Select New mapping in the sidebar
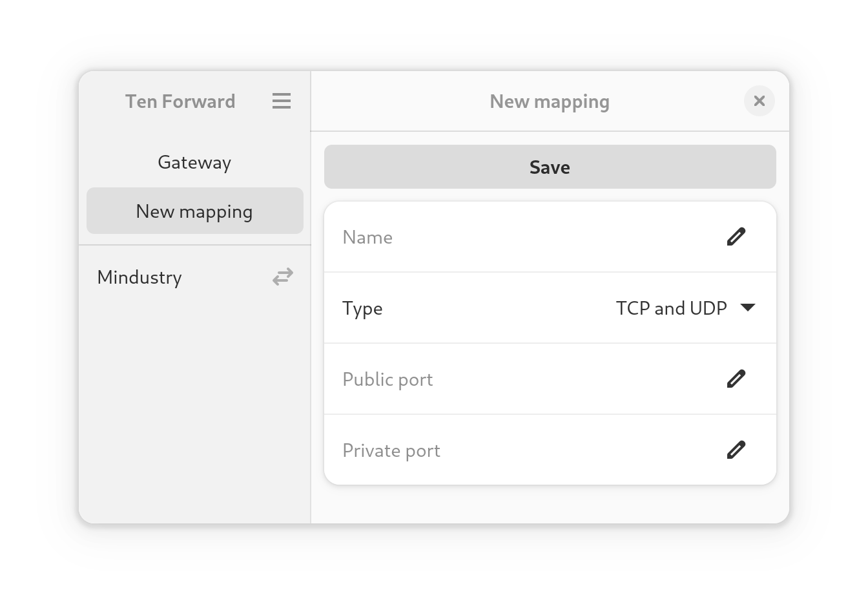Viewport: 868px width, 610px height. tap(194, 211)
